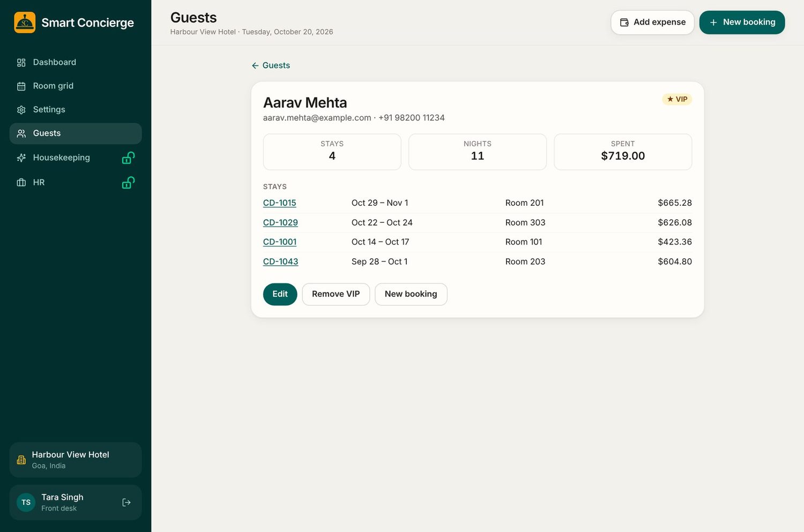Click the HR briefcase icon
Image resolution: width=804 pixels, height=532 pixels.
coord(21,183)
